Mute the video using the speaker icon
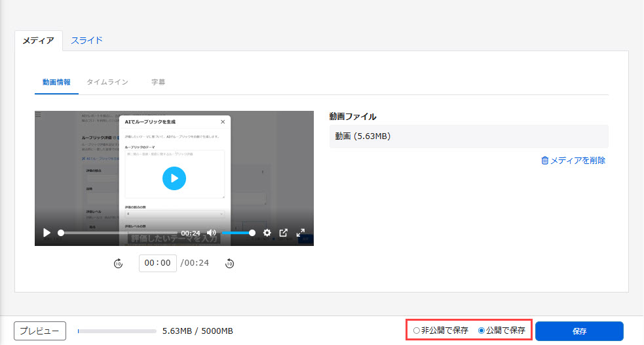 click(x=212, y=233)
